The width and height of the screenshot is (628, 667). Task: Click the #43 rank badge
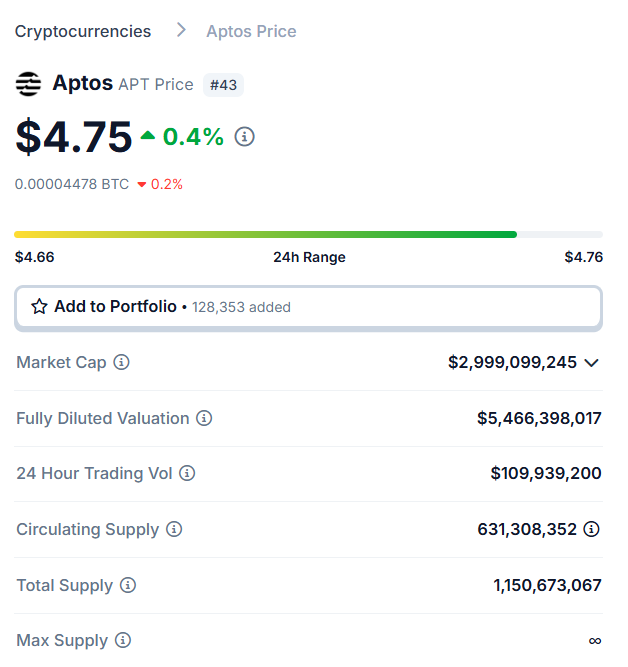pyautogui.click(x=223, y=85)
